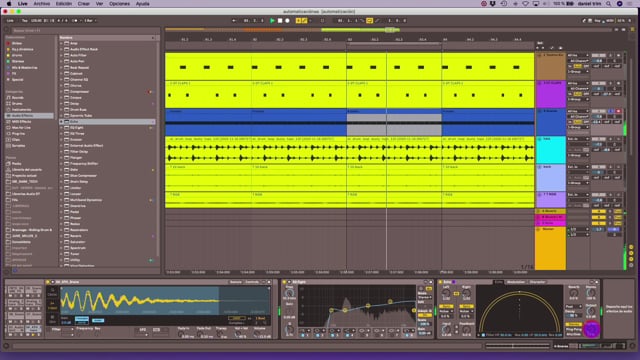Expand the Reverb device in browser list
The image size is (640, 360).
pyautogui.click(x=61, y=236)
